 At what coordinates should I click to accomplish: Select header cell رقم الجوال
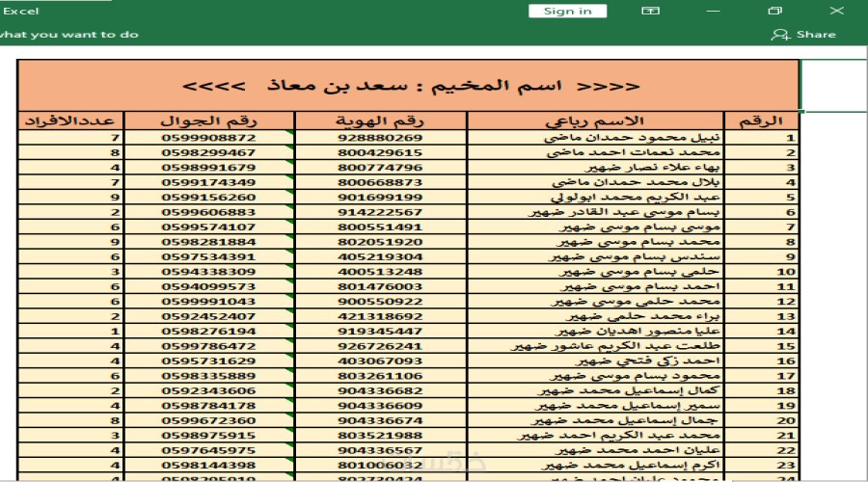pos(209,120)
